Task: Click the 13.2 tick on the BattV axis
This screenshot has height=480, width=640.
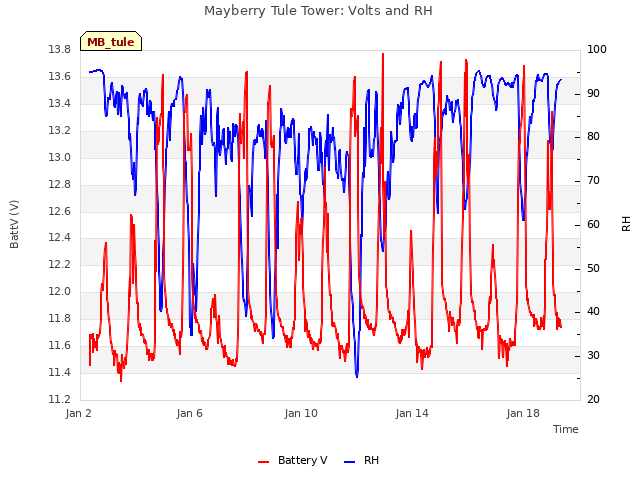Action: 60,130
